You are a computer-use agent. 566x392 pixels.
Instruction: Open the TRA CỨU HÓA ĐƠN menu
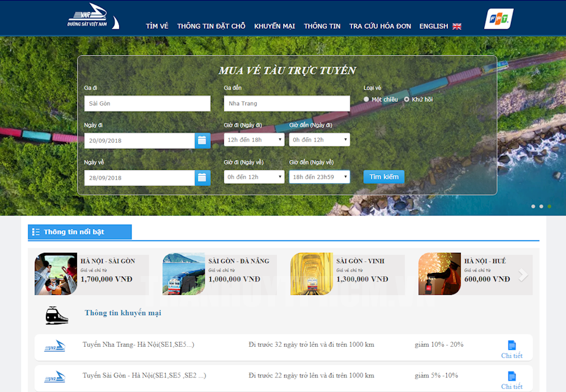(380, 26)
